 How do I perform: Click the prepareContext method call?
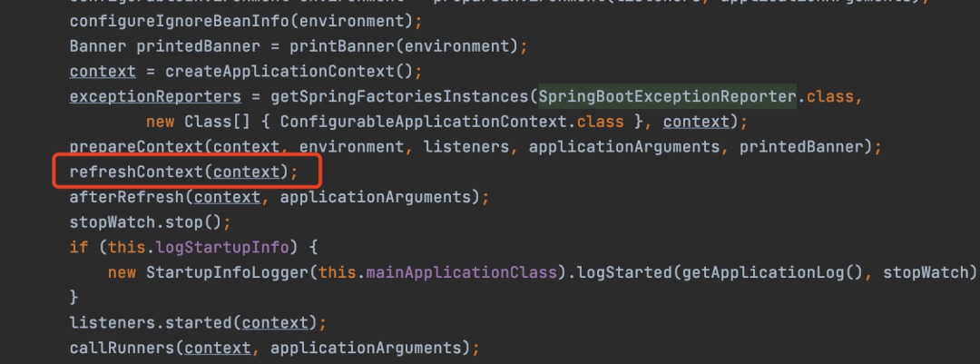pos(137,147)
